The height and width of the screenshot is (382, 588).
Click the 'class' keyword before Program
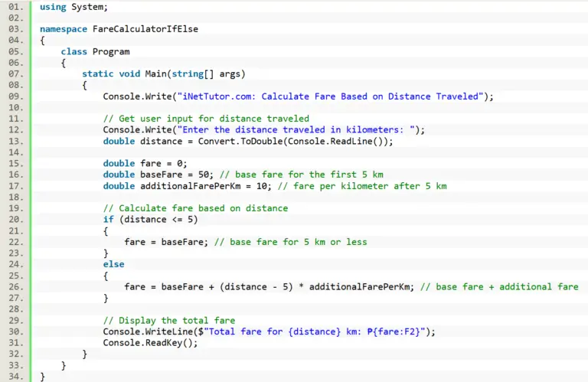click(74, 51)
